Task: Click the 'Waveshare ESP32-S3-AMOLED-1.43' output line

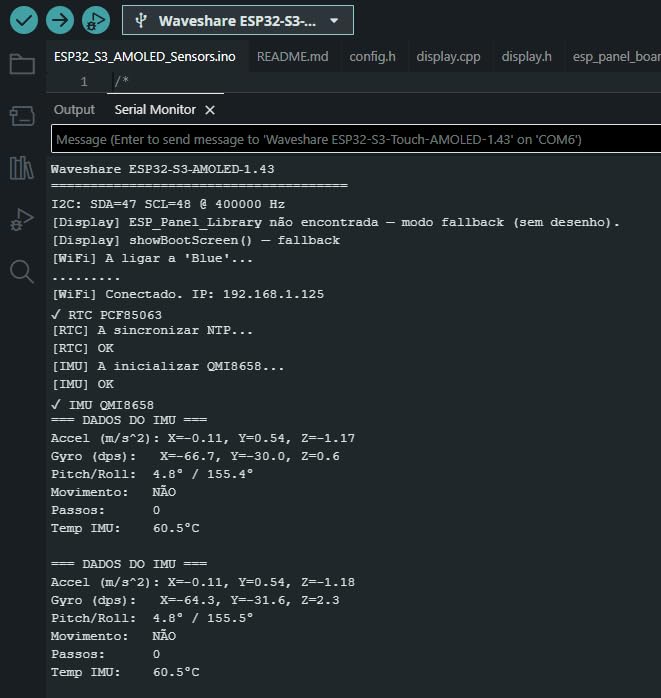Action: pos(162,169)
